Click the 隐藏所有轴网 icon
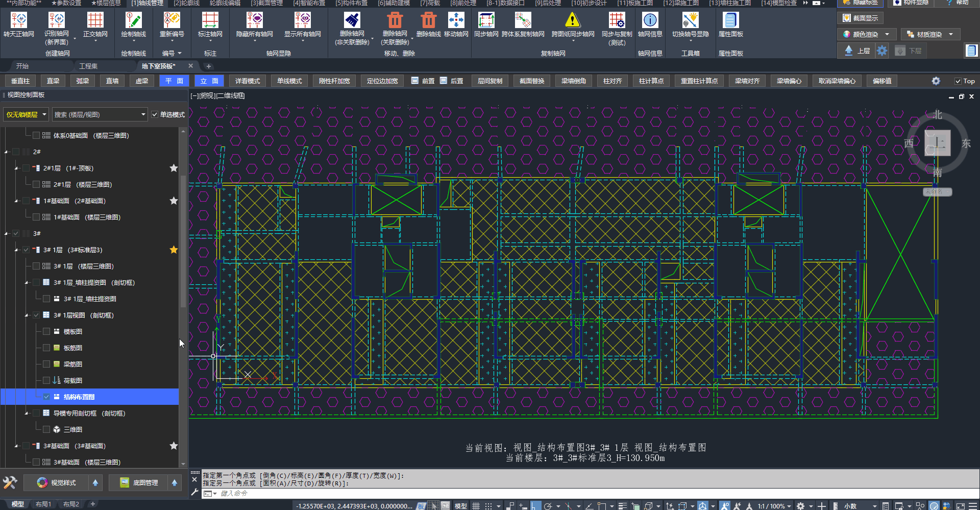 pyautogui.click(x=254, y=20)
